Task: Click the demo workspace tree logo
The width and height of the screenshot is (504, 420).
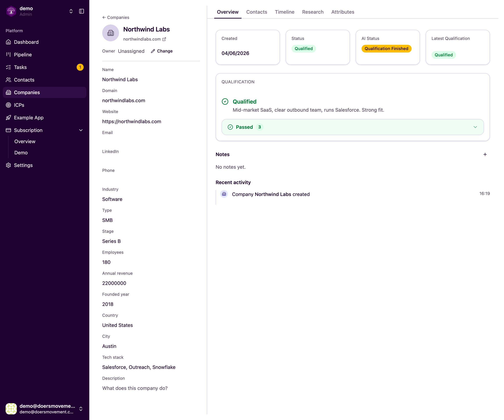Action: 11,11
